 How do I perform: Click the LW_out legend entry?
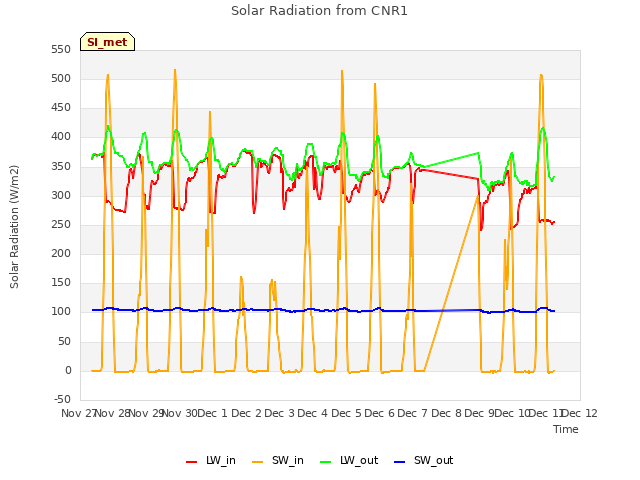click(349, 460)
